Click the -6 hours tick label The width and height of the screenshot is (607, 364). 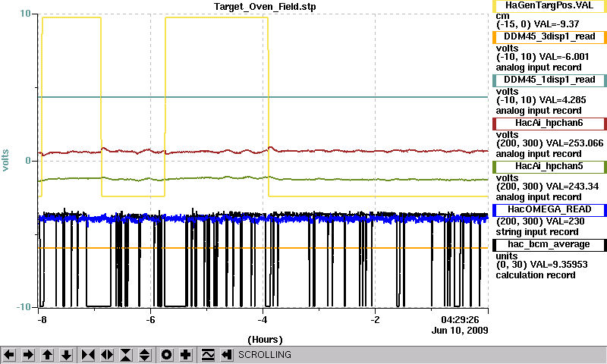(x=150, y=320)
